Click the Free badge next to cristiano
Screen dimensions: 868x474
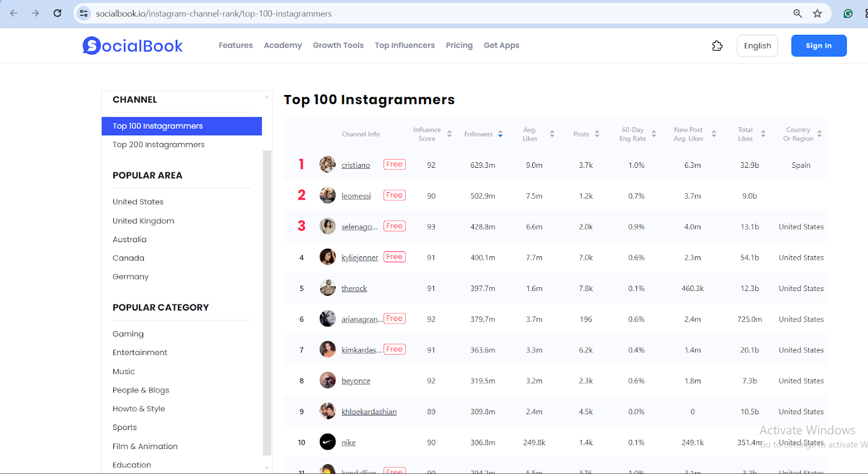[394, 165]
